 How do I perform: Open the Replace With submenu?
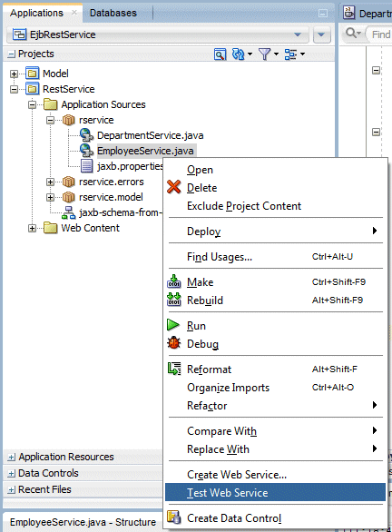click(275, 448)
